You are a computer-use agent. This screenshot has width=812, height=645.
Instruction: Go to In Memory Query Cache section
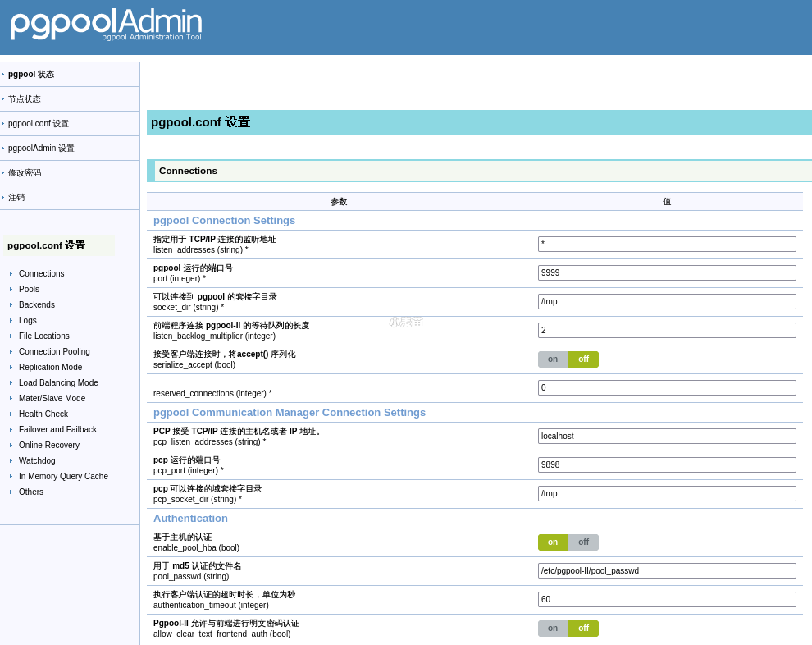coord(64,476)
